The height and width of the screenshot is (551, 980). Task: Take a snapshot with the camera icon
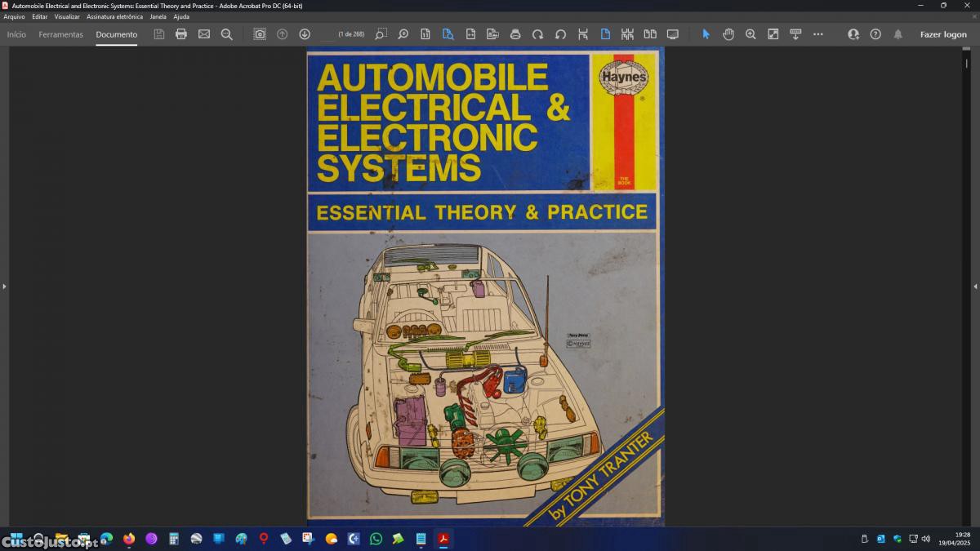[x=260, y=34]
